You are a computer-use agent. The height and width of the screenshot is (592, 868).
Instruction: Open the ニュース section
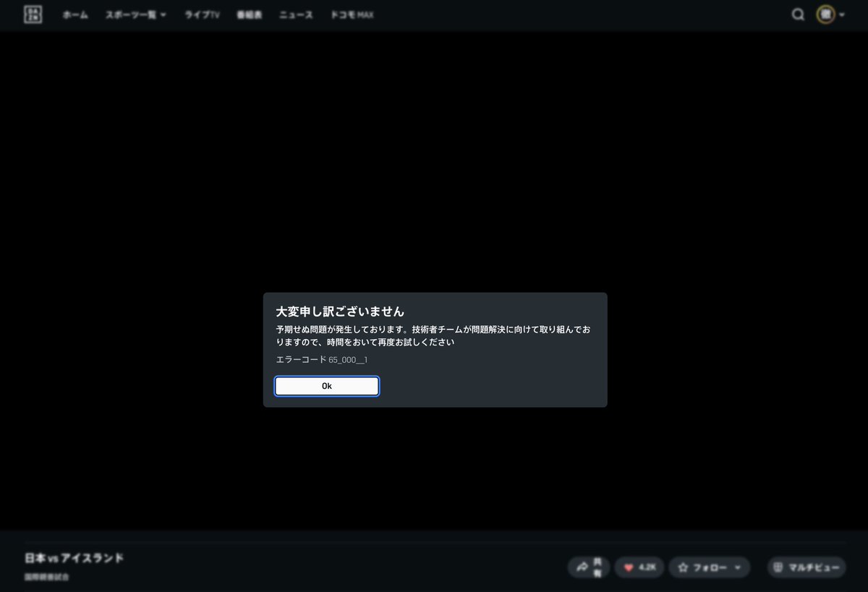click(296, 14)
